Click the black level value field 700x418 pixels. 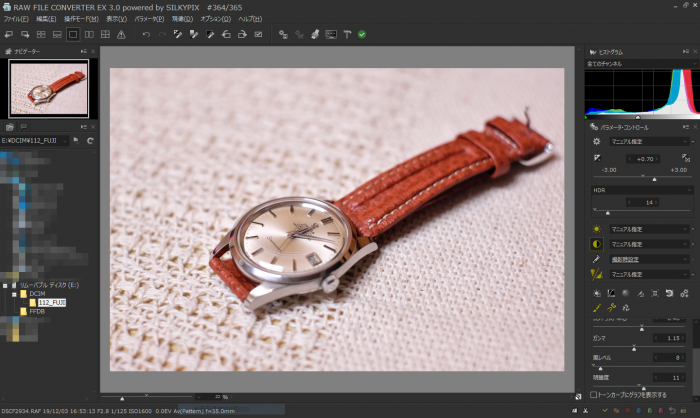click(669, 358)
